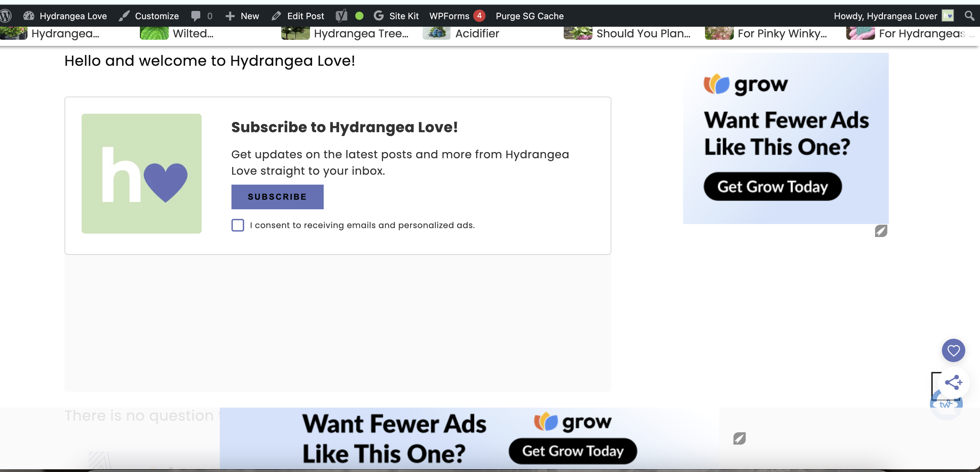
Task: Click the admin bar search magnifier icon
Action: click(969, 16)
